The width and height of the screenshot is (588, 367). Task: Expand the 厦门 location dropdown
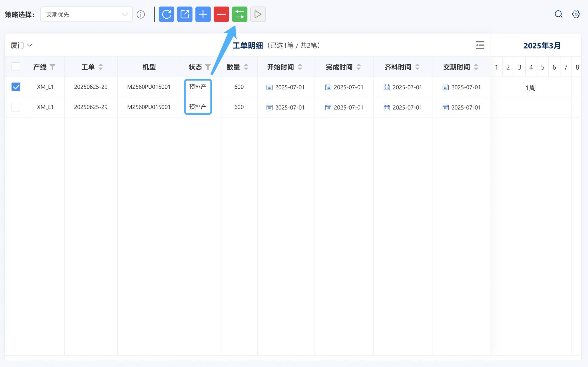click(22, 45)
